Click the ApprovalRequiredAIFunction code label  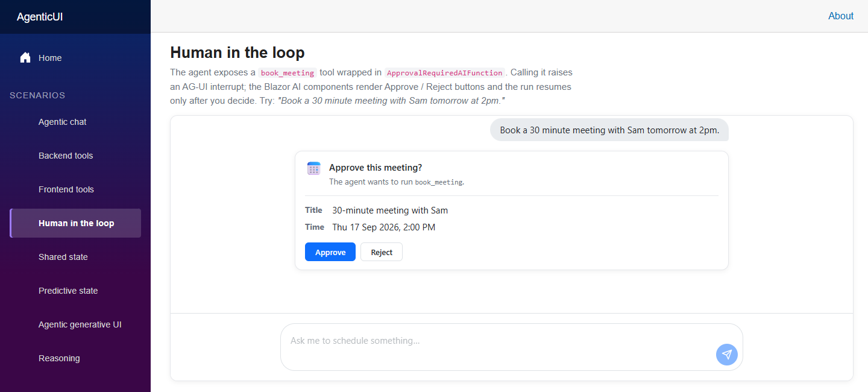click(x=445, y=73)
